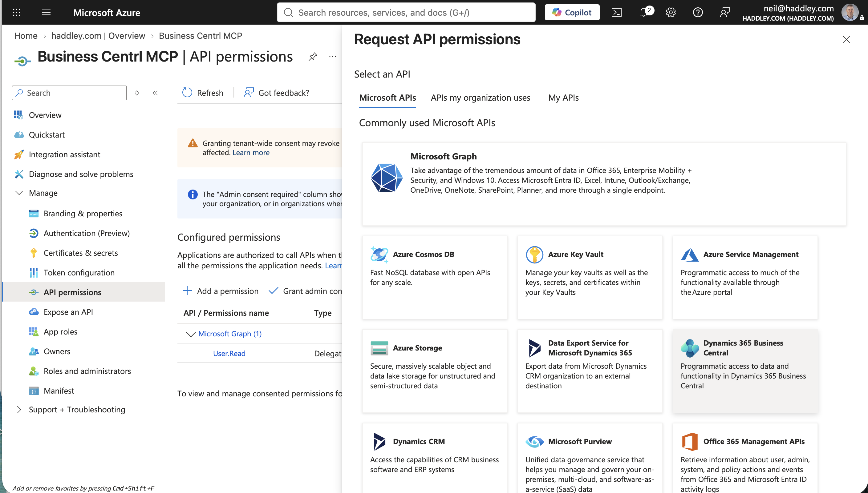Open the Azure portal apps grid menu
The image size is (868, 493).
pos(17,13)
